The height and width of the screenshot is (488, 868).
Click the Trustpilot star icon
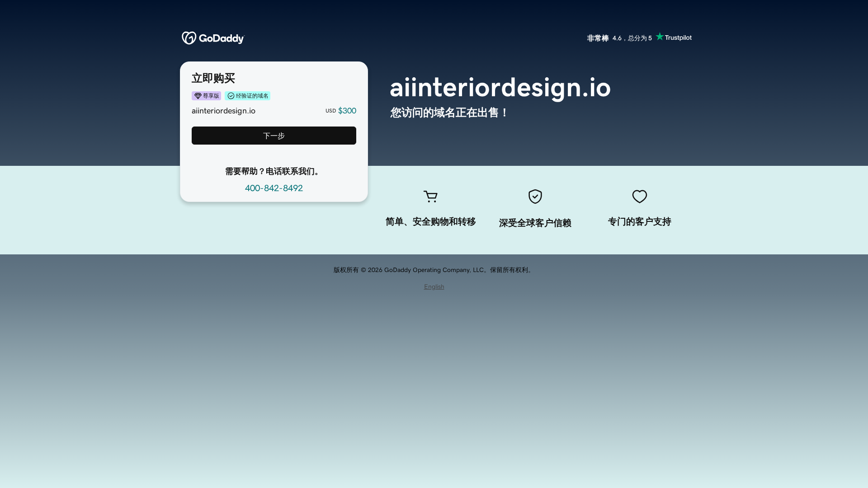click(x=659, y=37)
